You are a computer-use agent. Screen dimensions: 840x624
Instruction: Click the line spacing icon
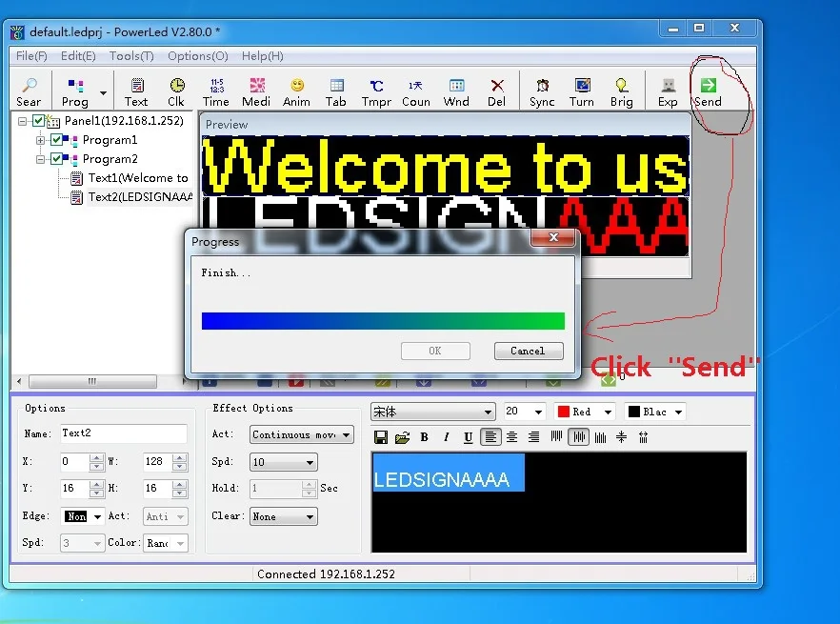(x=621, y=437)
